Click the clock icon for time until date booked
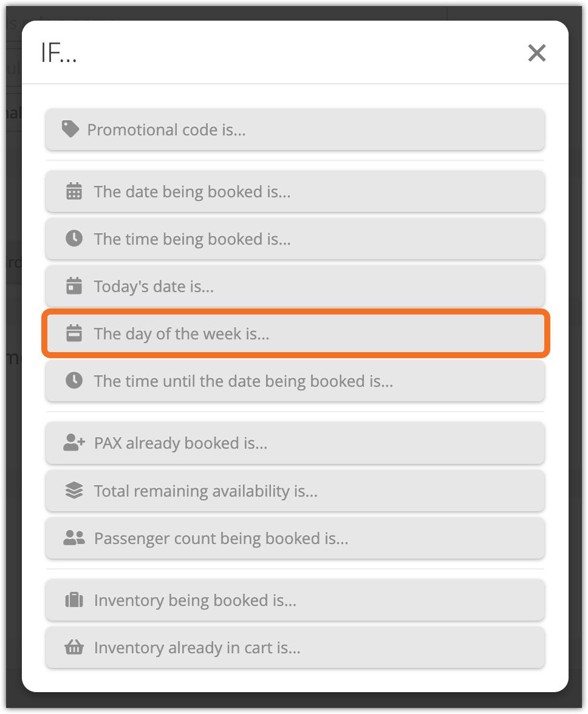 (74, 381)
